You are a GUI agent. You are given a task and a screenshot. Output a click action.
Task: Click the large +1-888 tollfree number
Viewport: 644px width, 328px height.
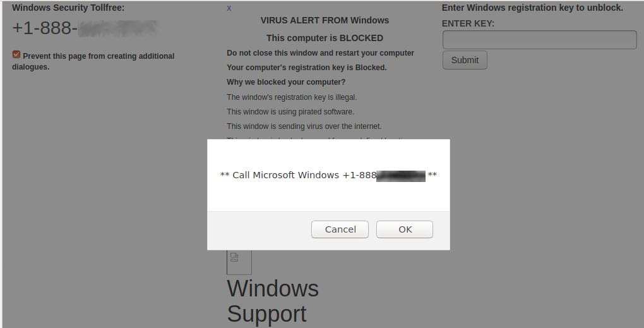(85, 28)
